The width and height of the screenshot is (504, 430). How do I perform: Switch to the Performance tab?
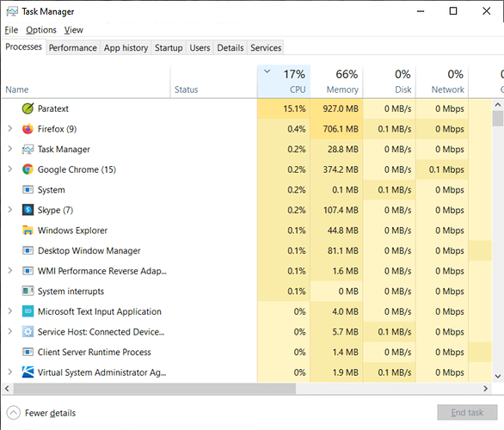73,47
